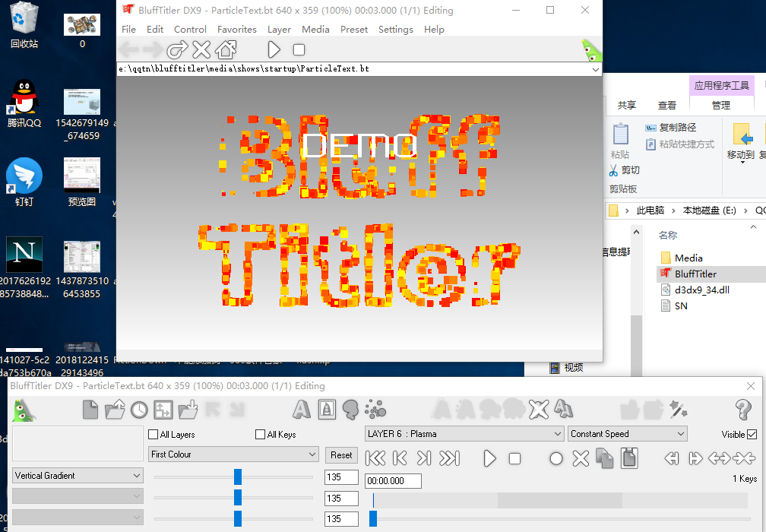Stop playback from the preview toolbar
Viewport: 766px width, 532px height.
coord(299,50)
